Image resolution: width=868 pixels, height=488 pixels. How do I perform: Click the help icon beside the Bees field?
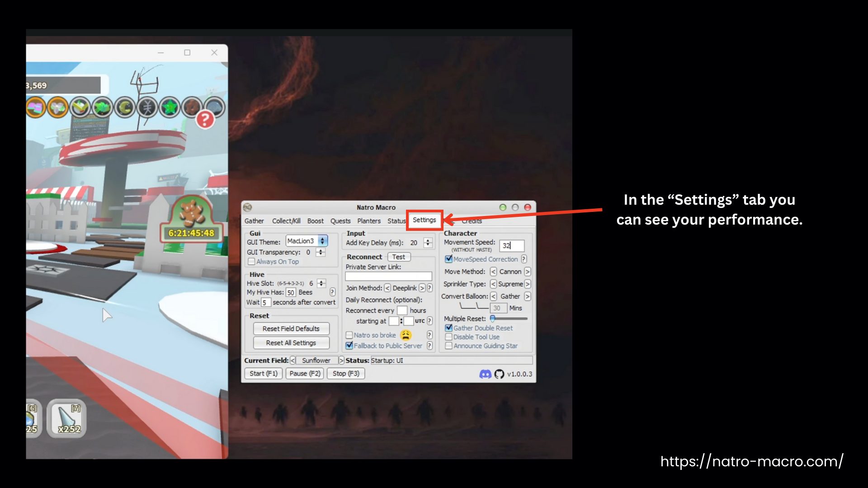tap(333, 292)
